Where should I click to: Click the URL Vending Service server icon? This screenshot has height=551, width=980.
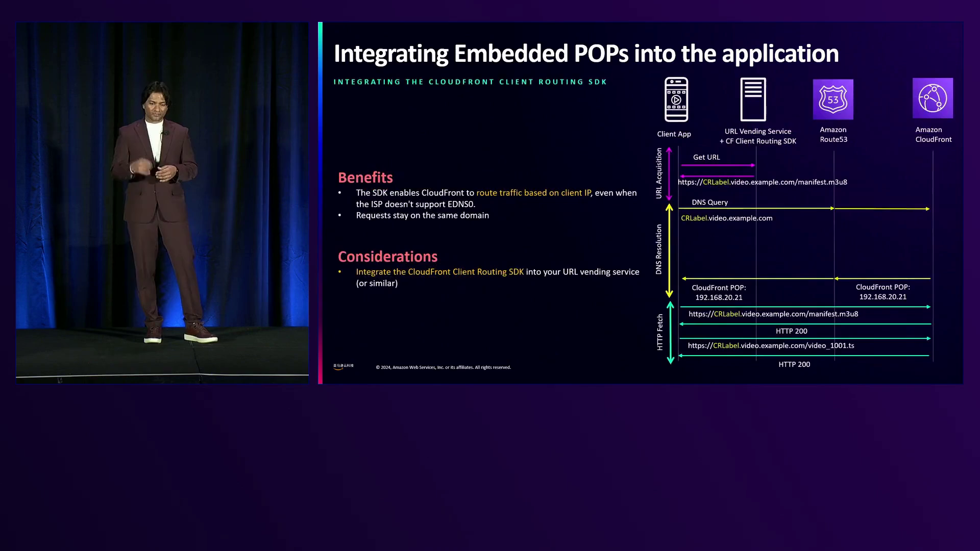[753, 99]
